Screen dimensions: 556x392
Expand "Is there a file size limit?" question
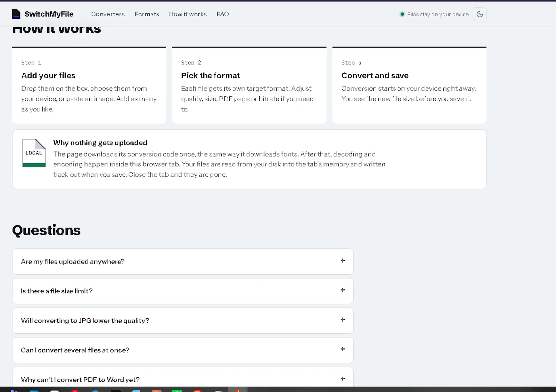(x=183, y=291)
